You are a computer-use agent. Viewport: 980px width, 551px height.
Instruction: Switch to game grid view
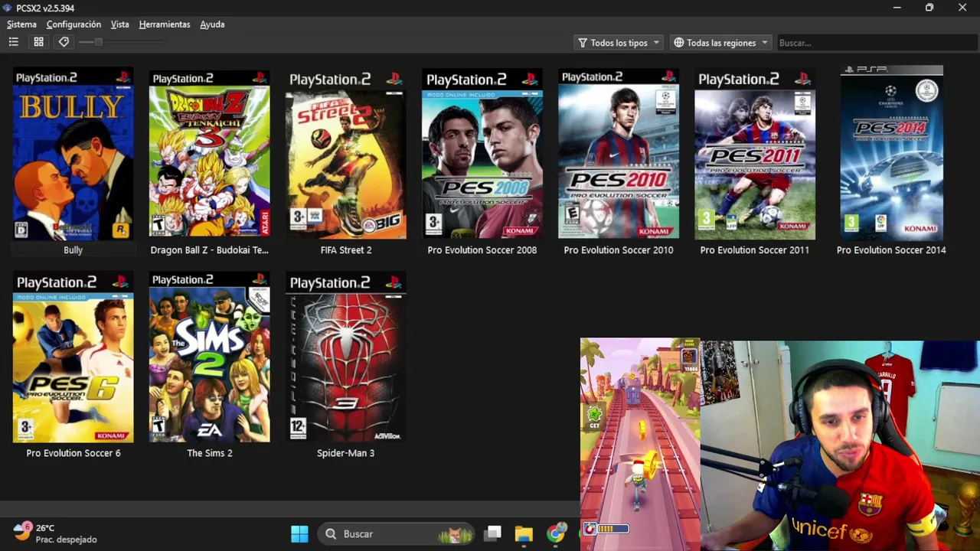click(x=38, y=42)
